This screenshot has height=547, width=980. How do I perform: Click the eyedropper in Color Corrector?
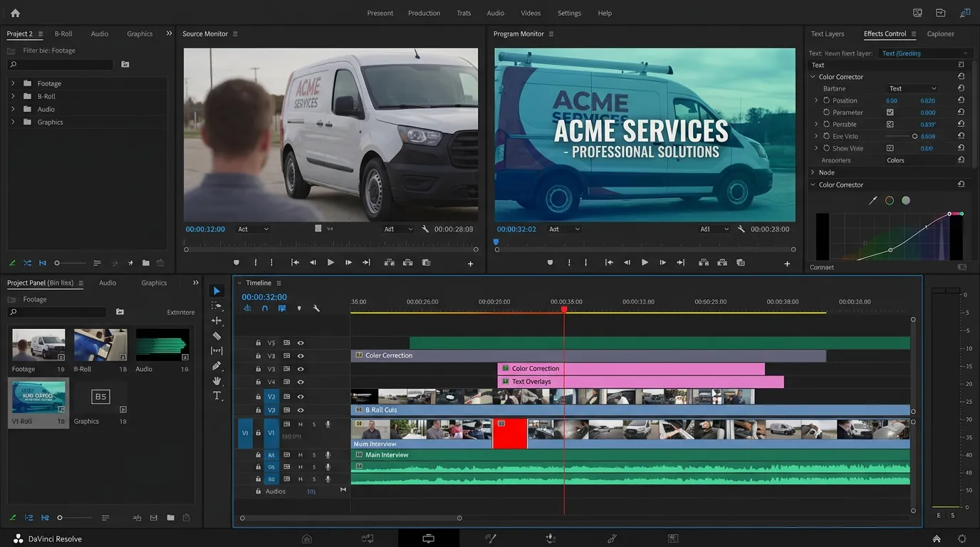(x=872, y=201)
